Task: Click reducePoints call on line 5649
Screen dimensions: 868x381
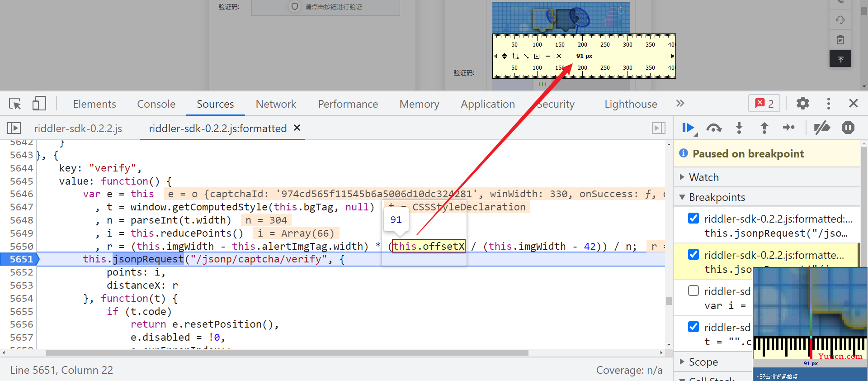Action: (x=196, y=233)
